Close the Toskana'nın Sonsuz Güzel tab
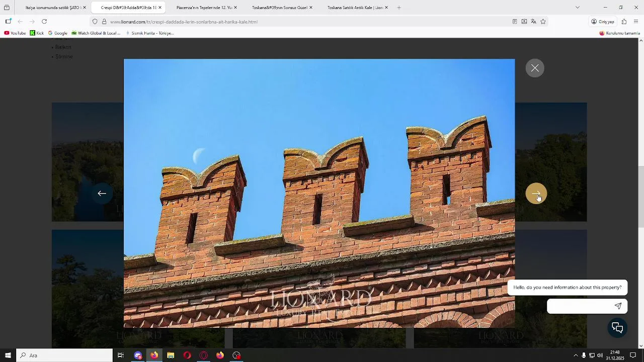 311,8
